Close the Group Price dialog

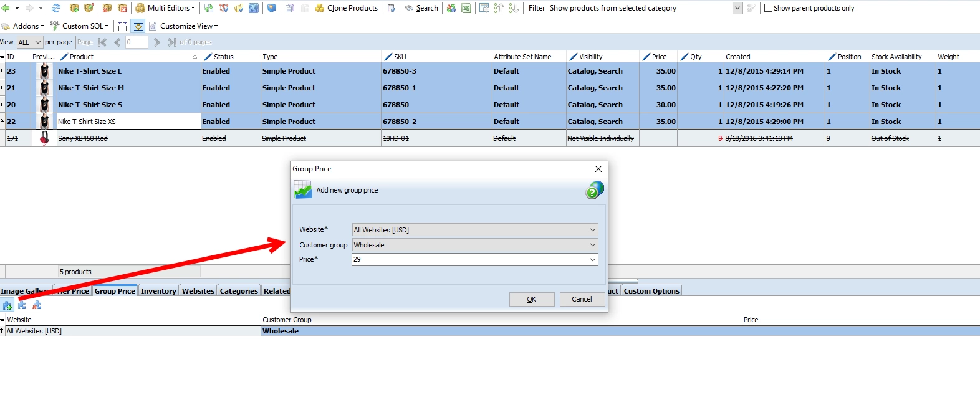[598, 169]
